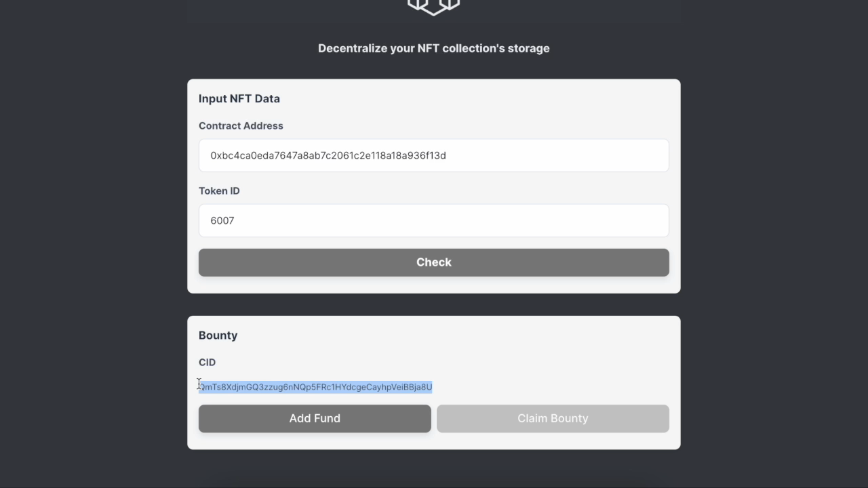
Task: Focus the Token ID input field
Action: (434, 220)
